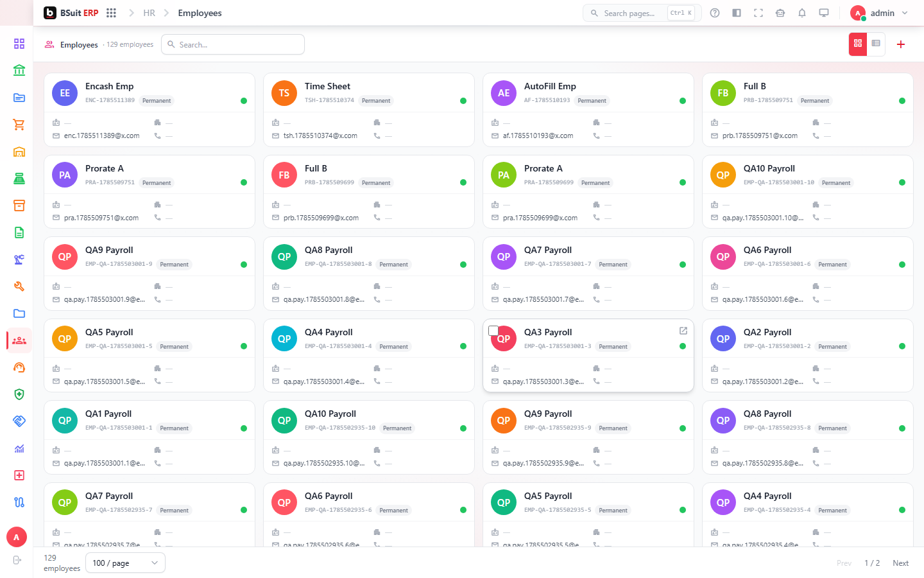Screen dimensions: 924x578
Task: Open the 100 / page size dropdown
Action: point(125,563)
